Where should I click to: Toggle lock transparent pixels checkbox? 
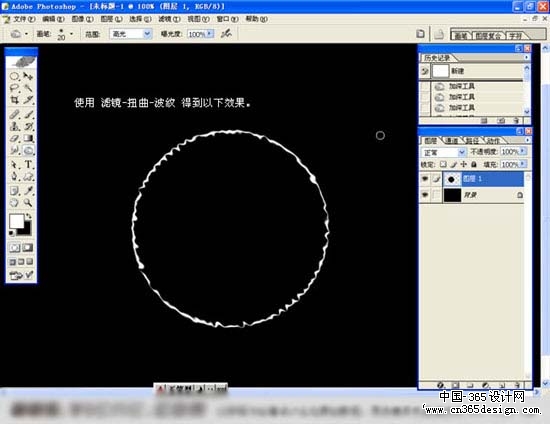[443, 164]
